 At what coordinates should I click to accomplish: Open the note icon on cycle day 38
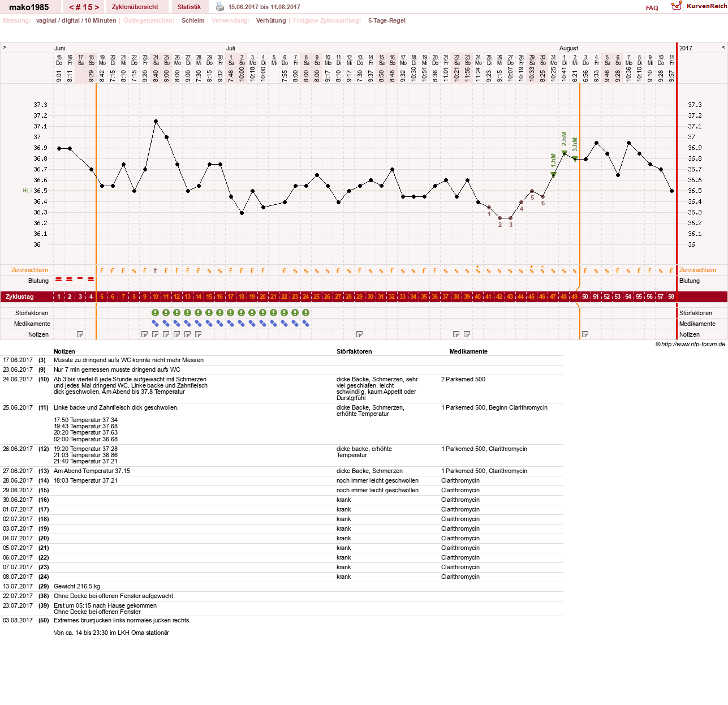pos(456,334)
